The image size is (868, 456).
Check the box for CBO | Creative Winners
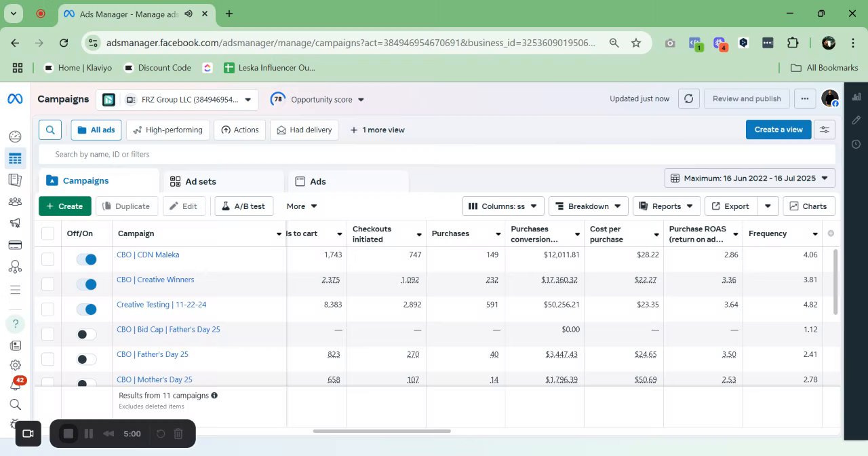coord(47,284)
